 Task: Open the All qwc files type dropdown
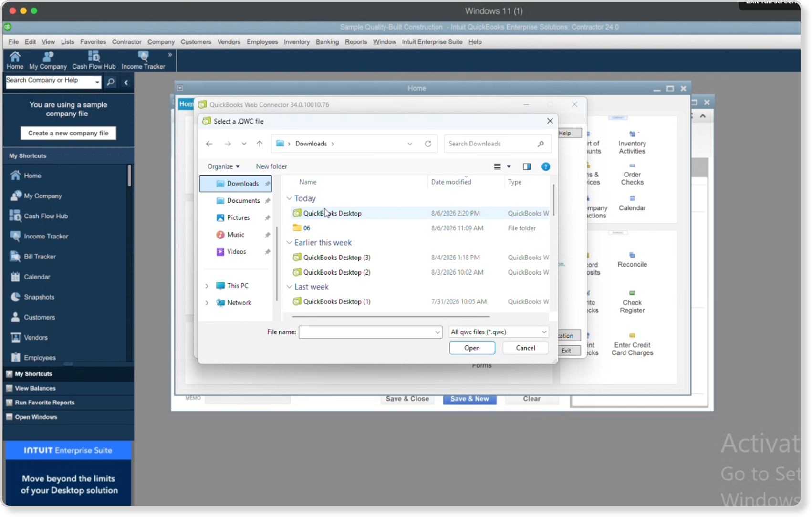(x=498, y=332)
